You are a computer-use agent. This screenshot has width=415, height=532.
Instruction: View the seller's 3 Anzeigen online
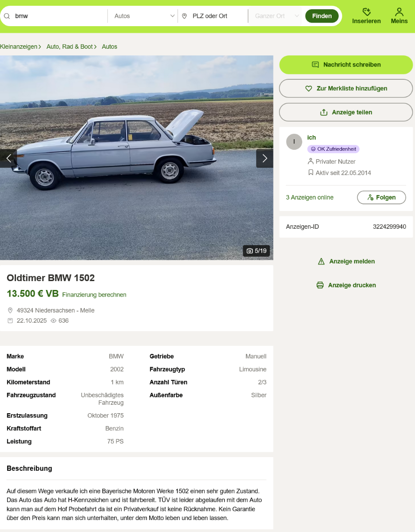[x=310, y=197]
